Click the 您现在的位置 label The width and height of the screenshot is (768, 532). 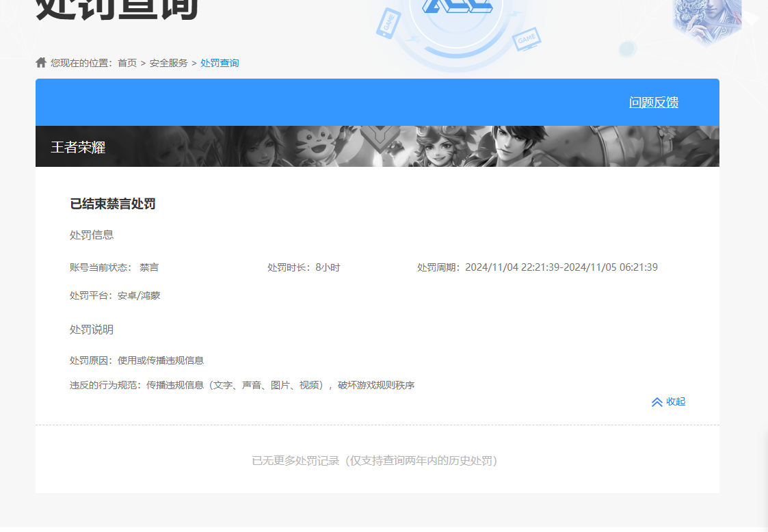[81, 63]
